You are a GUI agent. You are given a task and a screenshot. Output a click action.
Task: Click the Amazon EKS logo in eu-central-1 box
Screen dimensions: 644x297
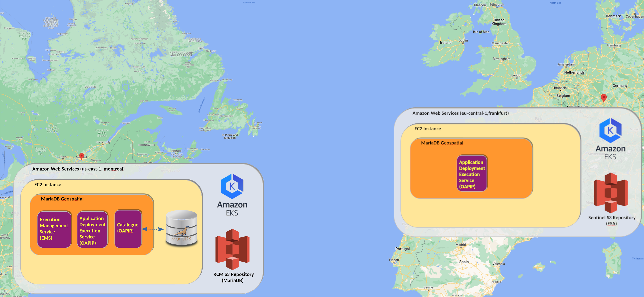coord(610,139)
